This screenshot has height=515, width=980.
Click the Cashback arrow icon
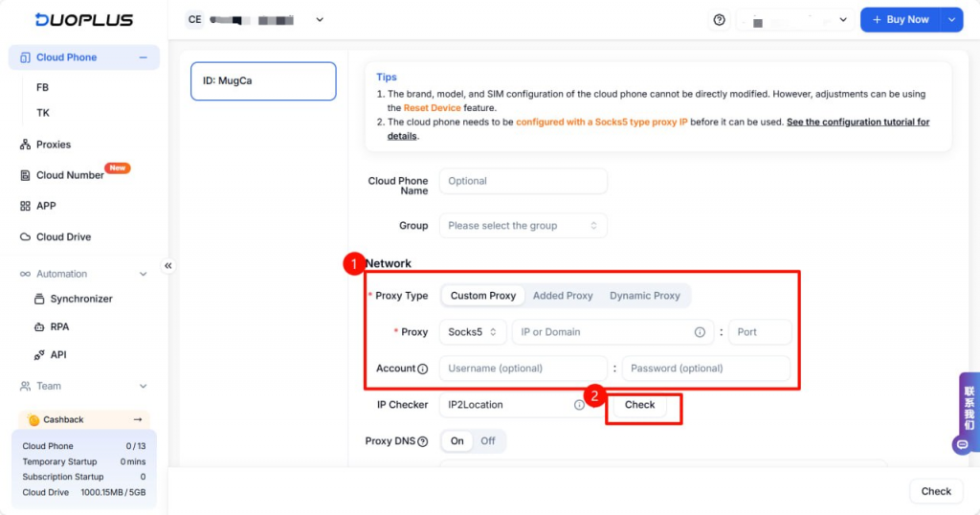137,419
